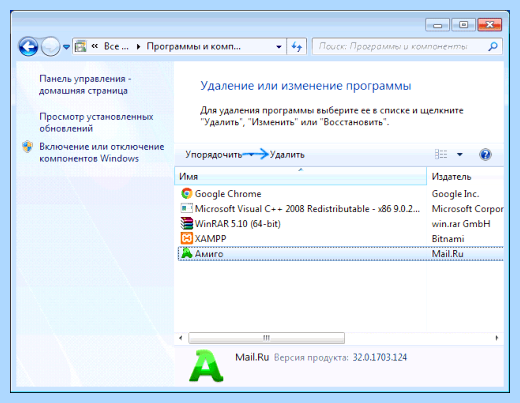520x403 pixels.
Task: Open the breadcrumb arrow before "Программы и комп..."
Action: point(138,47)
